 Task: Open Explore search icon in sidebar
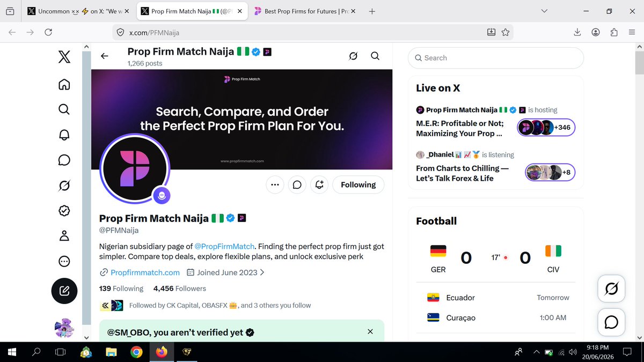64,109
